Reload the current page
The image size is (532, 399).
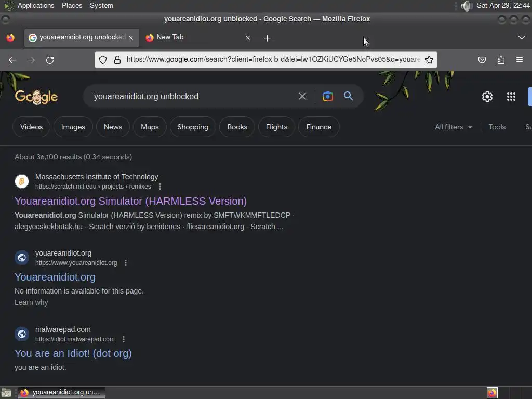[x=50, y=60]
